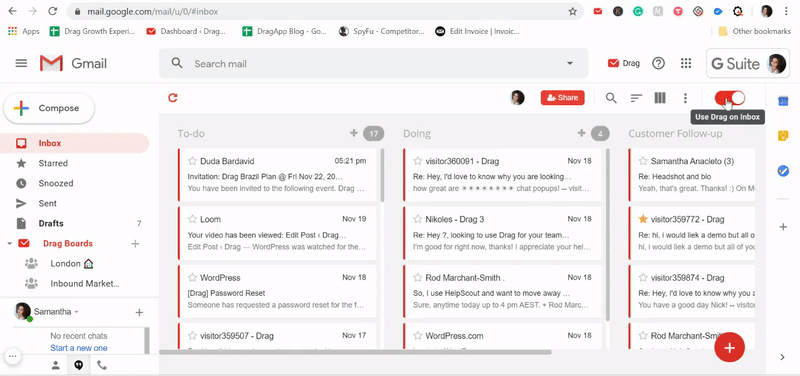Viewport: 800px width, 376px height.
Task: Click the To-do column scrollbar
Action: point(383,175)
